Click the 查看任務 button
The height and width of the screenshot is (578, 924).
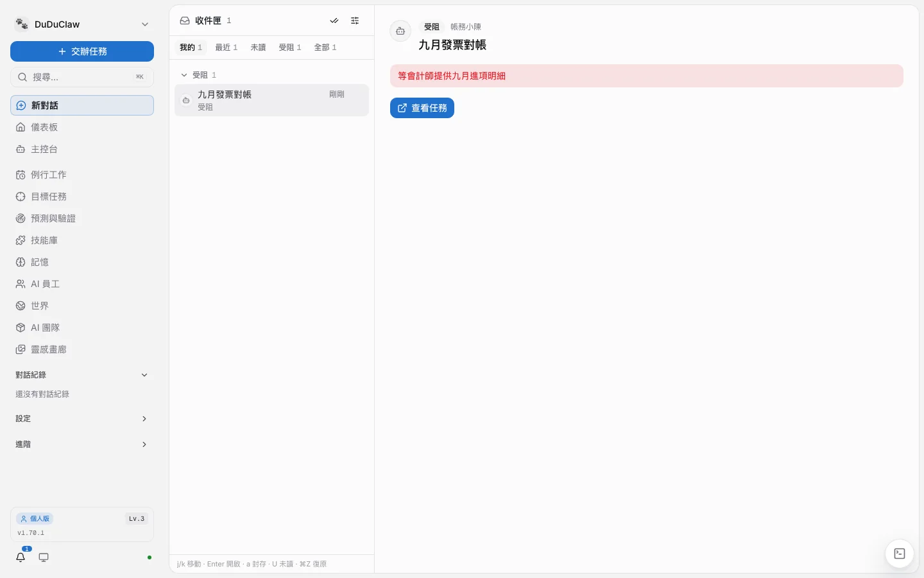[422, 108]
